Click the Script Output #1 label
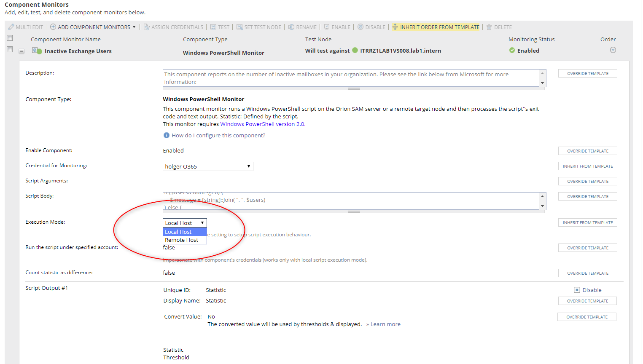 (x=46, y=288)
